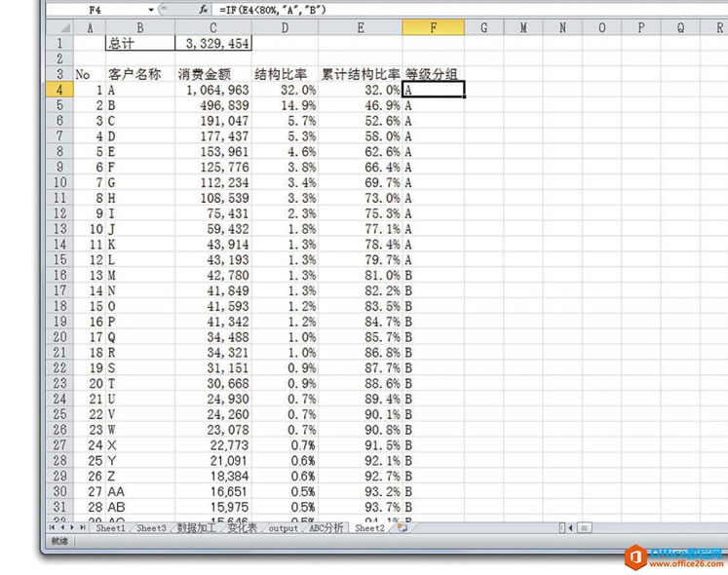Click the 结构比率 header cell

click(x=285, y=74)
